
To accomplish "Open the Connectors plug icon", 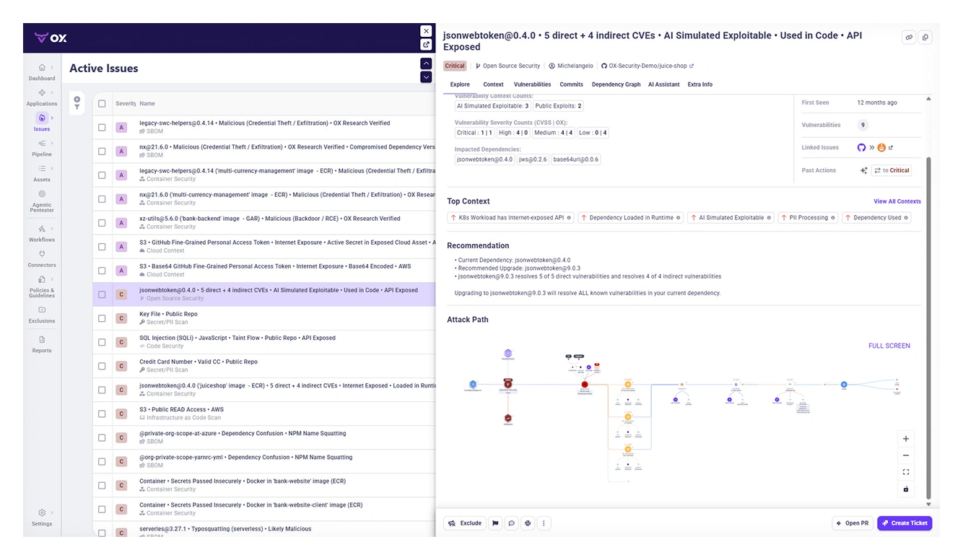I will click(x=42, y=254).
